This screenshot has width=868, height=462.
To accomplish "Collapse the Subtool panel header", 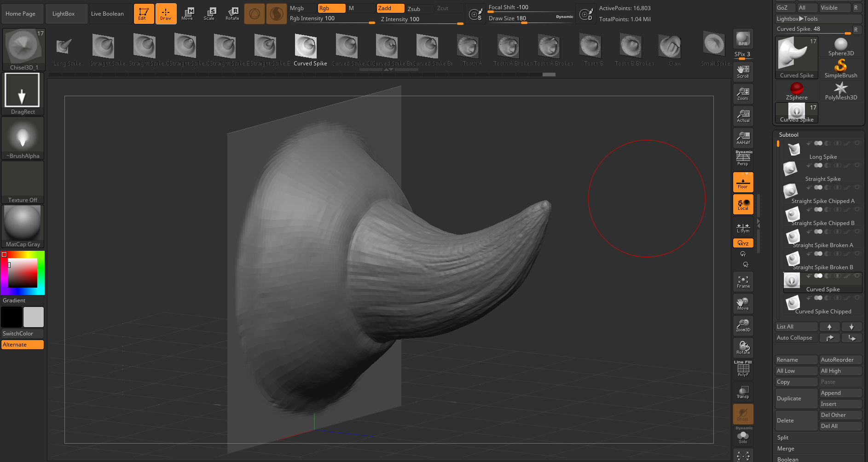I will tap(789, 135).
